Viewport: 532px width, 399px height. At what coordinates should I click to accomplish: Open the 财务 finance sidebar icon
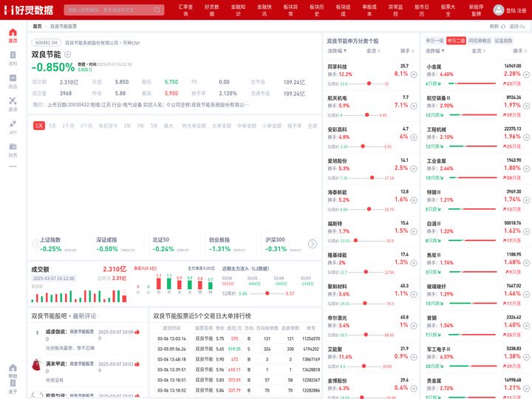coord(13,146)
